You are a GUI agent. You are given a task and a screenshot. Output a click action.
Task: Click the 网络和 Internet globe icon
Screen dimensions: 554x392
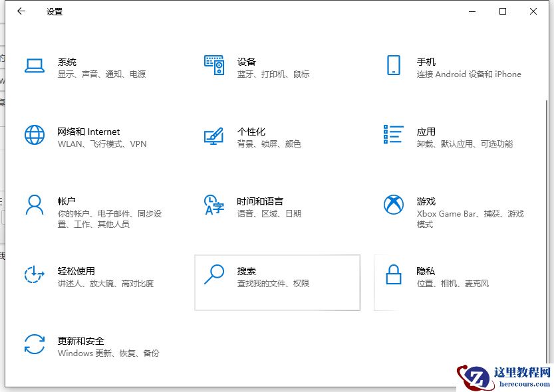click(x=34, y=136)
